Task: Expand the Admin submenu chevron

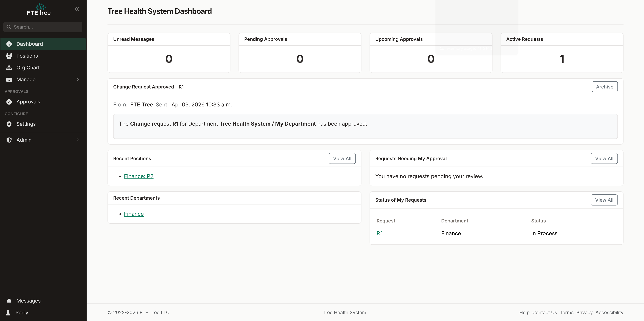Action: pos(78,140)
